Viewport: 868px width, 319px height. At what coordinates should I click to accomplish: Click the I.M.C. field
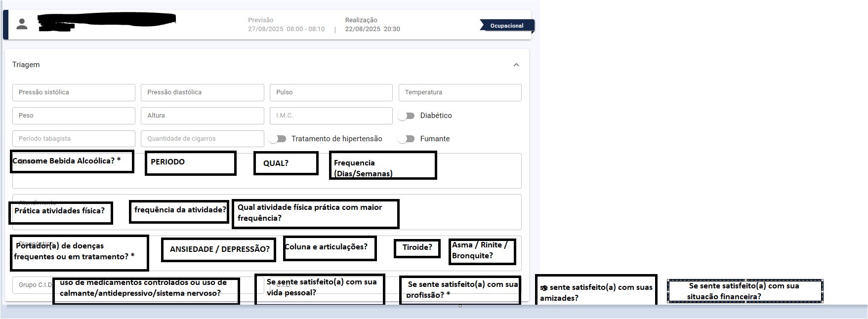pos(331,116)
